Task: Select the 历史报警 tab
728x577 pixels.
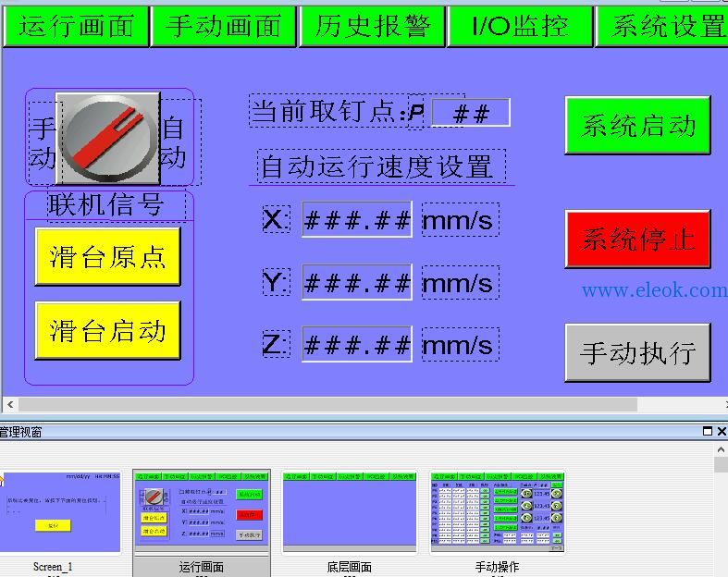Action: (x=372, y=26)
